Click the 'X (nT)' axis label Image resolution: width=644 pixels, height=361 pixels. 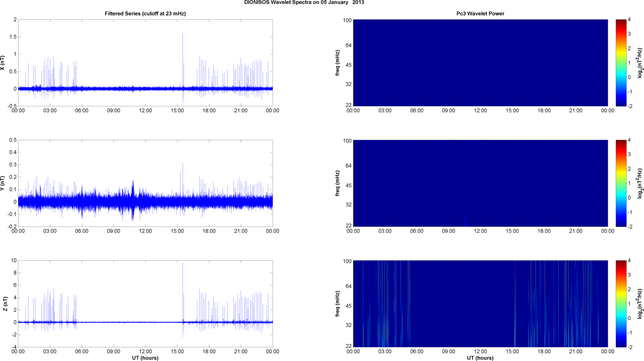tap(3, 63)
